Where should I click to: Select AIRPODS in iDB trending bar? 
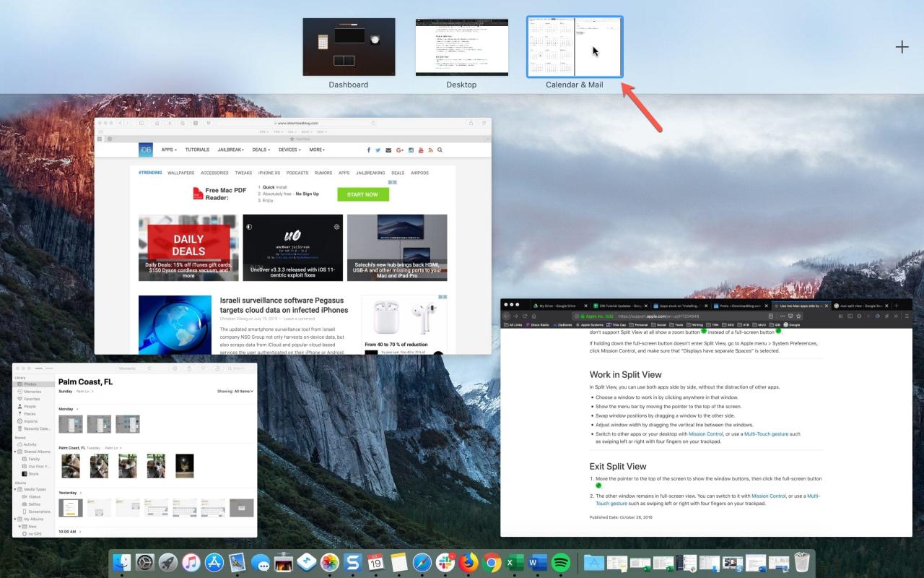click(419, 173)
